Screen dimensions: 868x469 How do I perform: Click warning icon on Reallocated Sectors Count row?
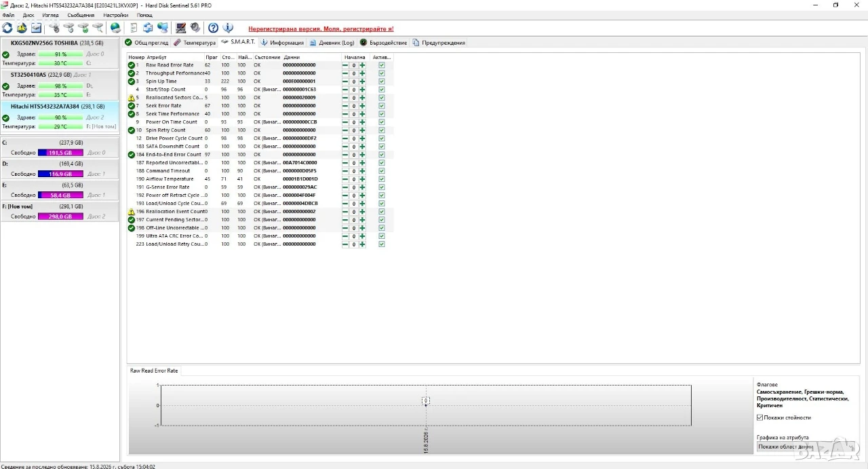coord(132,98)
